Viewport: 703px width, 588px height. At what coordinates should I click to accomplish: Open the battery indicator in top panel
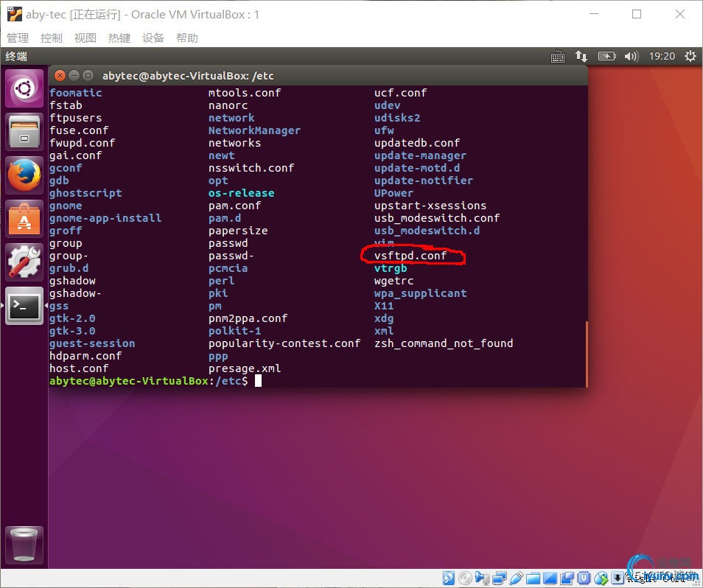click(607, 56)
